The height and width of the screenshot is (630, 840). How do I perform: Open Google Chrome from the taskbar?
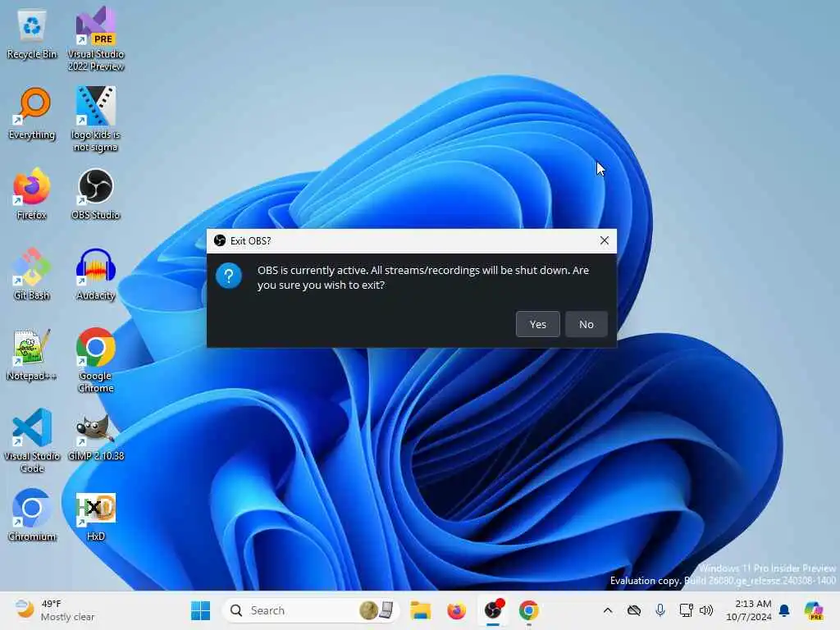pyautogui.click(x=529, y=610)
